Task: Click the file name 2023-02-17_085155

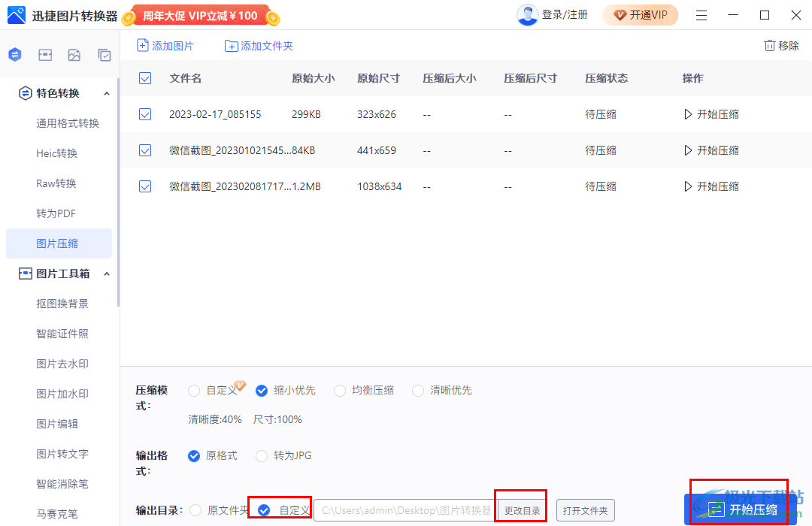Action: pos(215,114)
